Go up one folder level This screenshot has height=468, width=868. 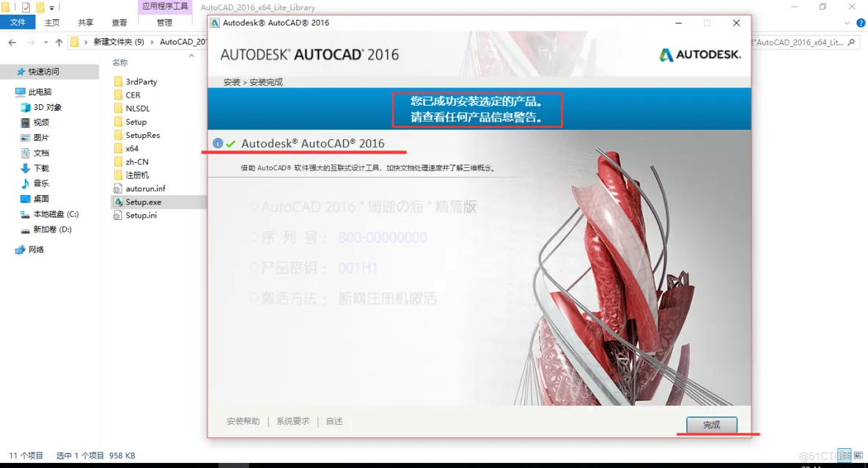[59, 42]
